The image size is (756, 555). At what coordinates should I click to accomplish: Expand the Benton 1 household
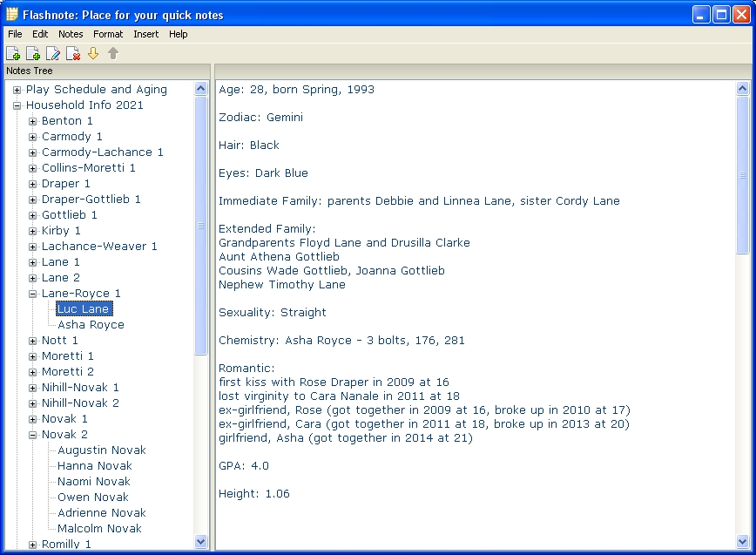[x=32, y=121]
